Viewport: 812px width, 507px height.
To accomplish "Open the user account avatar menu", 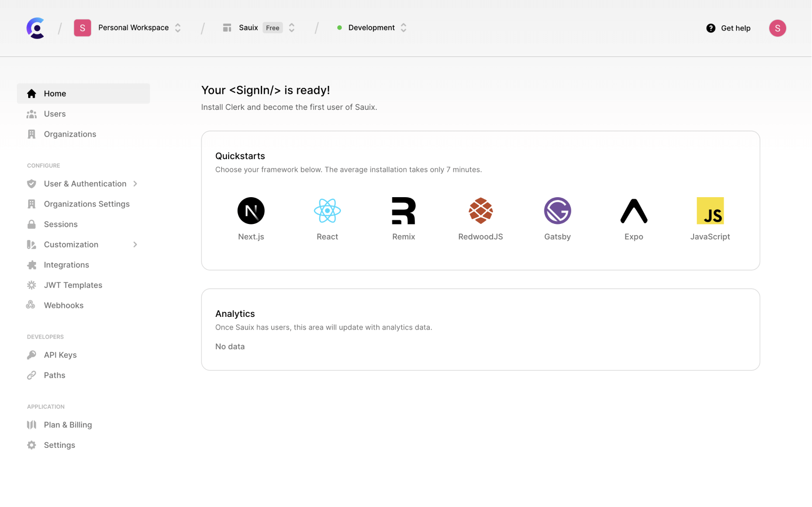I will click(777, 28).
